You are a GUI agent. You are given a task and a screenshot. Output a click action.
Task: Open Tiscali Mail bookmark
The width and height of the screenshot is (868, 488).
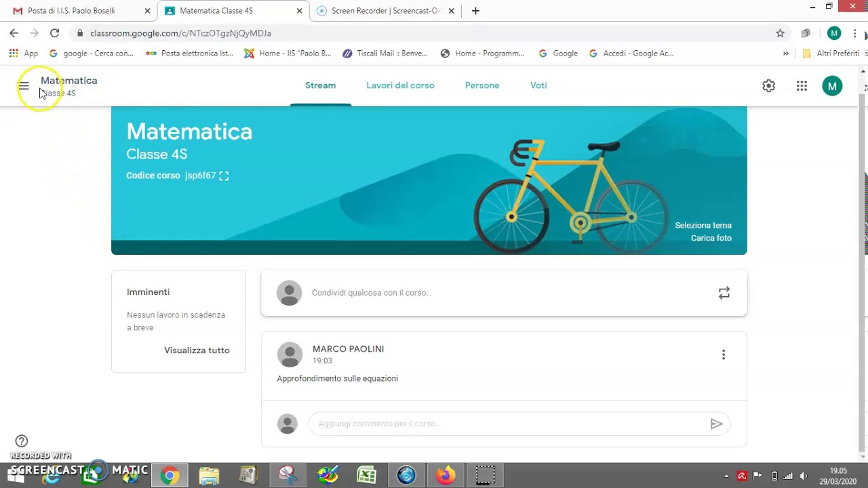(x=384, y=54)
